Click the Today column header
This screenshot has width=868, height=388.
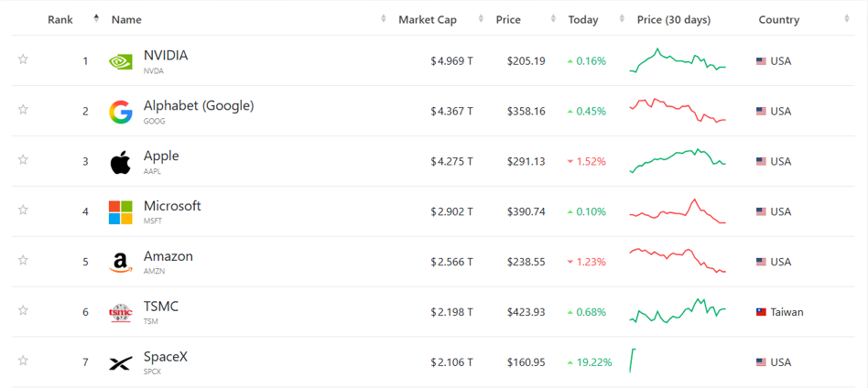click(x=583, y=20)
